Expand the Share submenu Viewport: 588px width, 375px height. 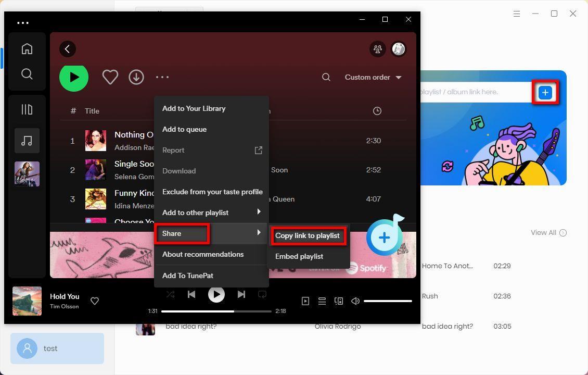pos(211,233)
